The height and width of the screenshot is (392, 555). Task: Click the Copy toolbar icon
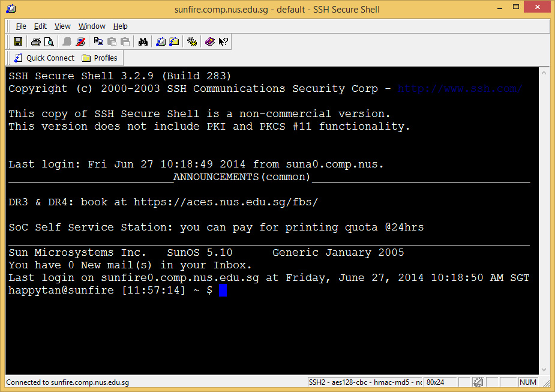point(98,42)
